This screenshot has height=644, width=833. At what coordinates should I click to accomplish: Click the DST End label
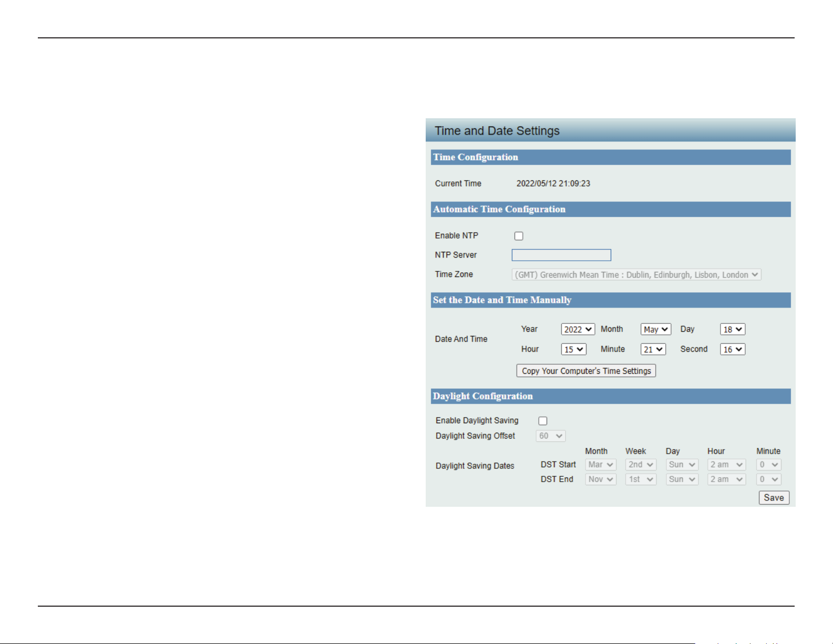(x=557, y=479)
